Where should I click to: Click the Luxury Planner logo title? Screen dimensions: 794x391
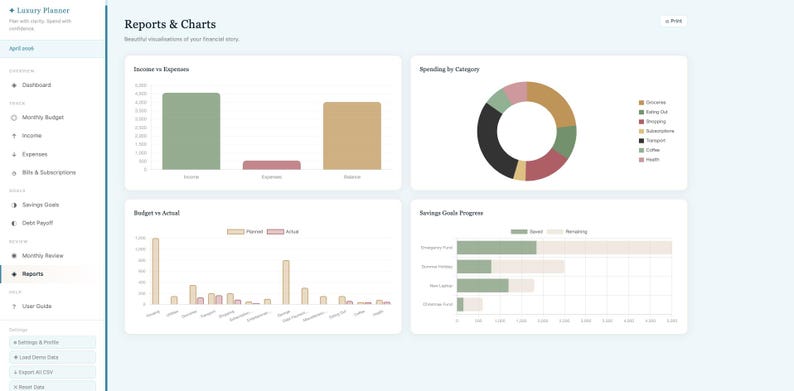[39, 10]
